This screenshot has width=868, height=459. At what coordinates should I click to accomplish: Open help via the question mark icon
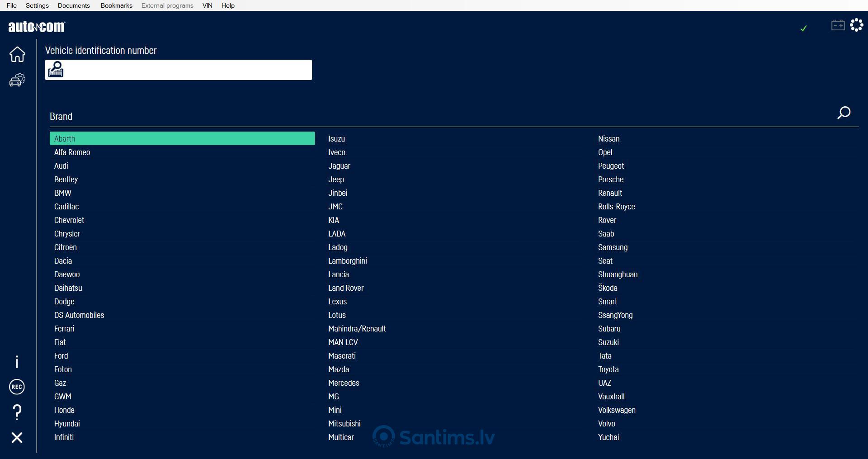[x=17, y=412]
